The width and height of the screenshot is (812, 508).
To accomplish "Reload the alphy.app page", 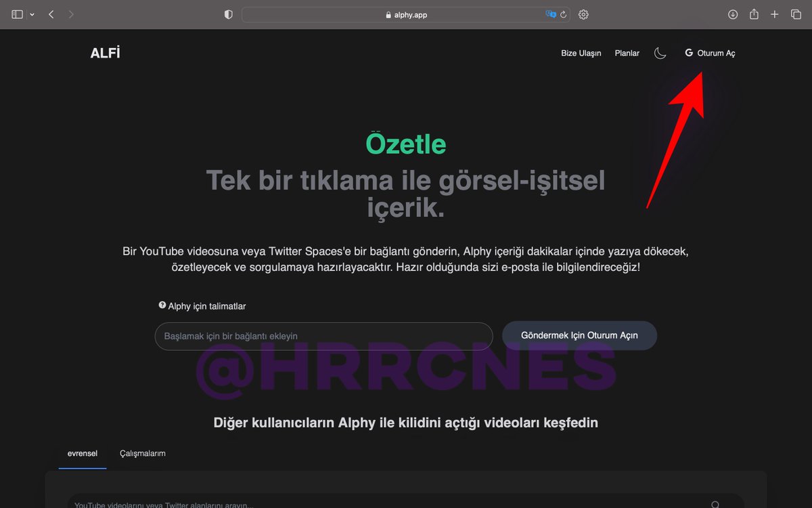I will pyautogui.click(x=564, y=14).
